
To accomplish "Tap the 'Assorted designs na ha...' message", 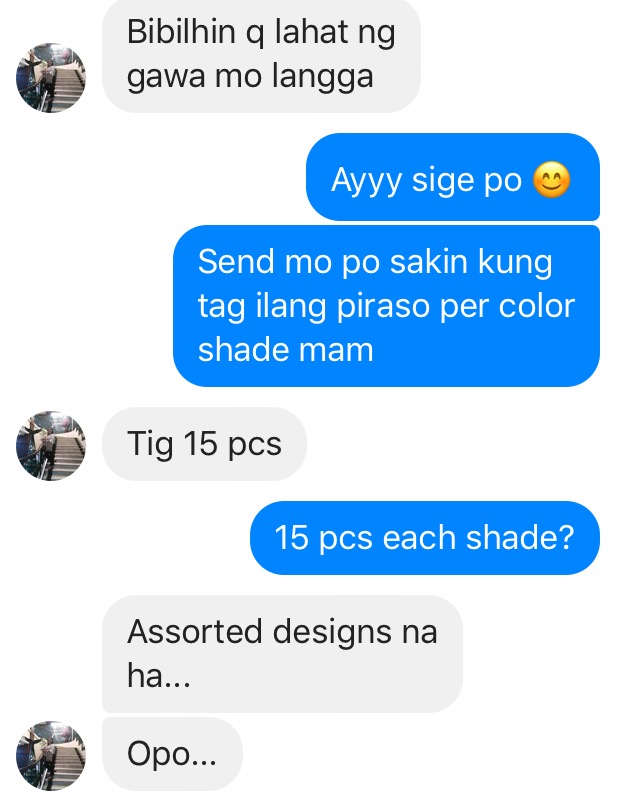I will coord(282,654).
